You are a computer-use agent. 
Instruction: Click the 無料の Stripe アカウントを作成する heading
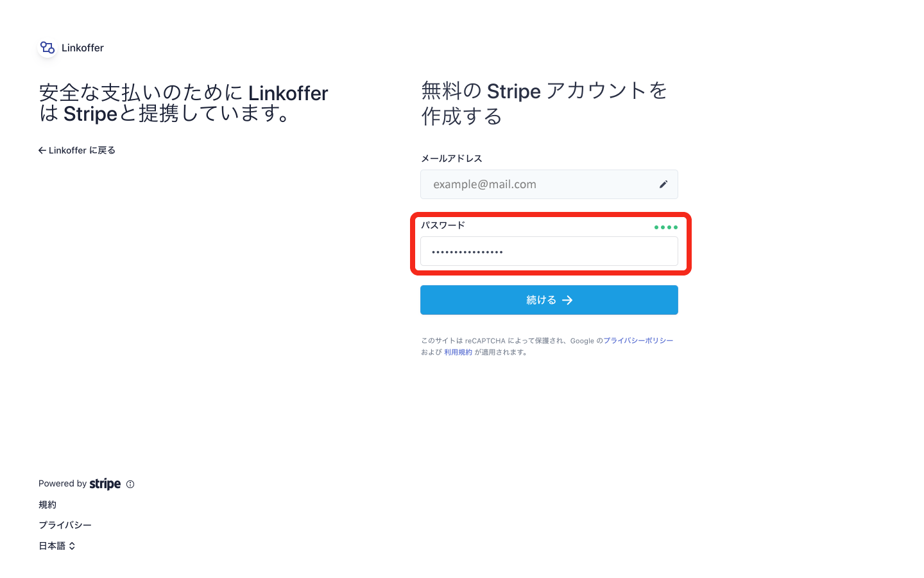tap(544, 103)
